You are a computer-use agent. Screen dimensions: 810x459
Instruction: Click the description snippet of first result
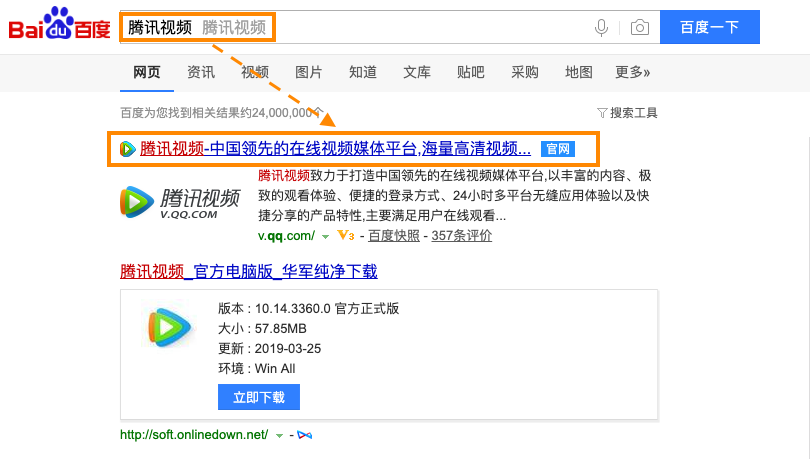(x=454, y=195)
